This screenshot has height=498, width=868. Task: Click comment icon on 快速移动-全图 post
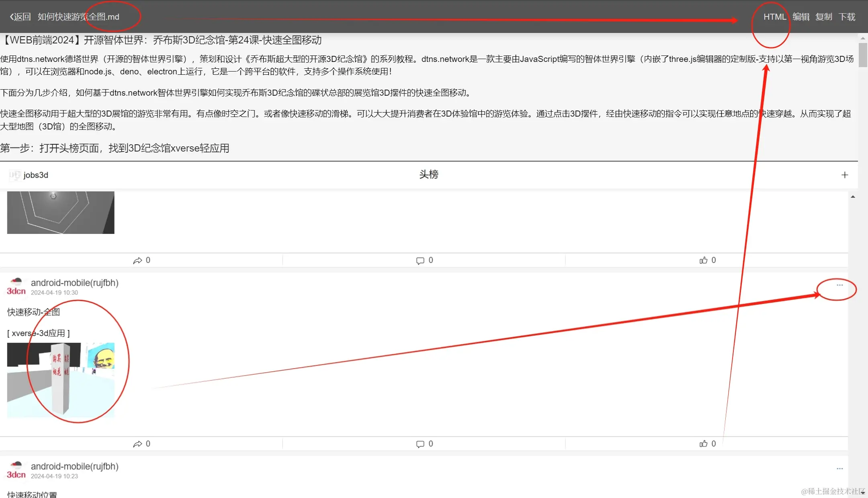coord(420,444)
